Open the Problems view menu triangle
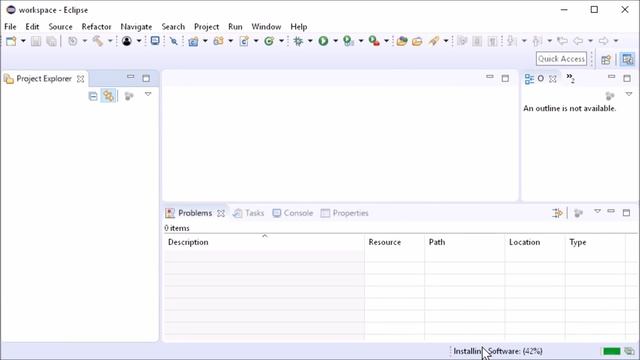This screenshot has width=640, height=360. pos(597,211)
